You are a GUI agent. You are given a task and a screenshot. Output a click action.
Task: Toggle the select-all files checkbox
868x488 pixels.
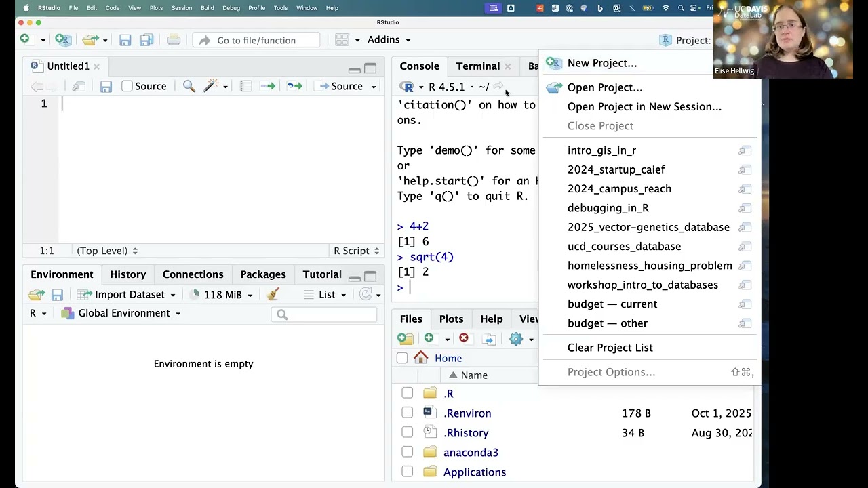402,358
